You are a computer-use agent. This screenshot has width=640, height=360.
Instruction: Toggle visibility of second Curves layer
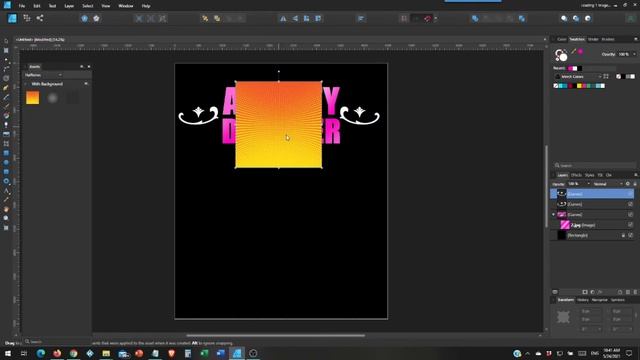(x=631, y=204)
